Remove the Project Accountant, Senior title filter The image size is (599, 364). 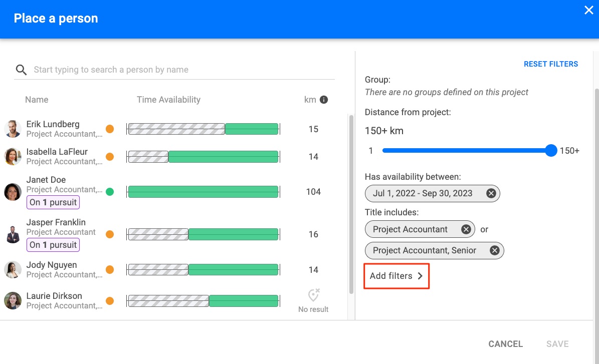coord(494,250)
